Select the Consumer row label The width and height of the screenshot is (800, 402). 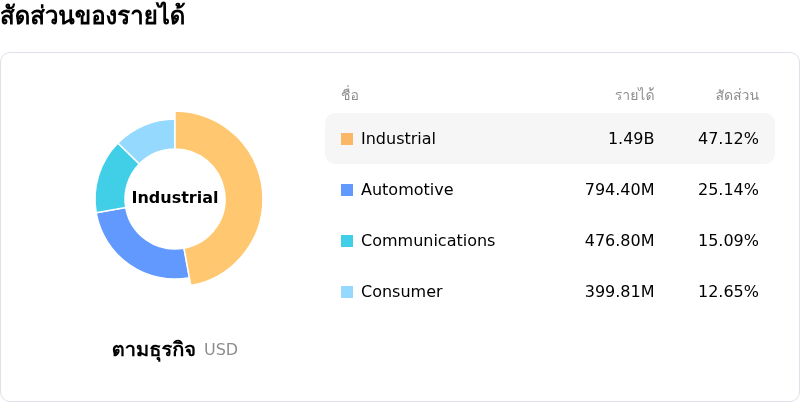[x=401, y=292]
